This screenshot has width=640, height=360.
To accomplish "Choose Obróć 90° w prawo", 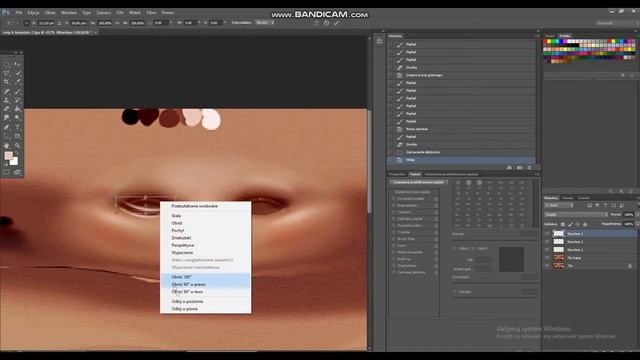I will (205, 284).
